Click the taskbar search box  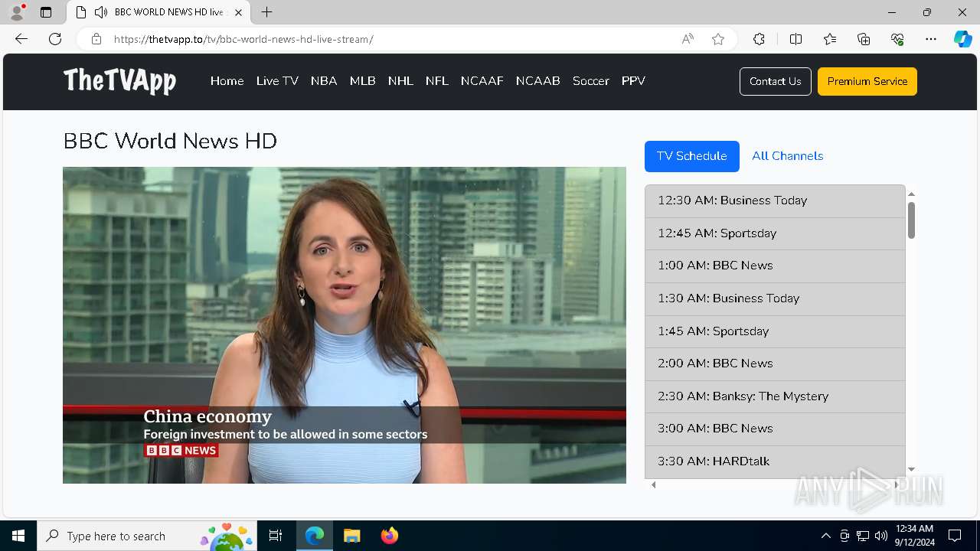pyautogui.click(x=147, y=536)
